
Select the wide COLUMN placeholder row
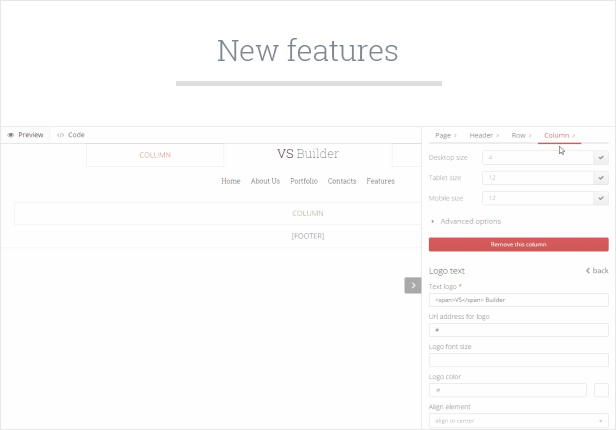218,213
